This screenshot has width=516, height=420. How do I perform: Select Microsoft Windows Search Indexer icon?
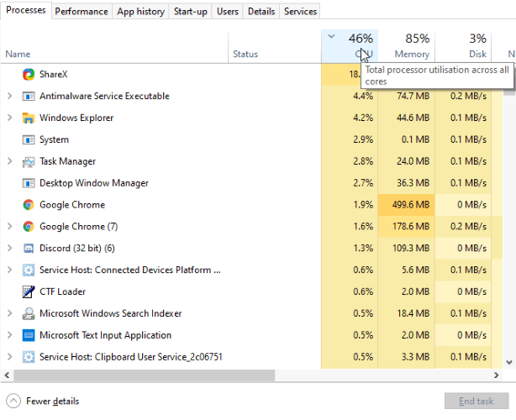point(29,313)
